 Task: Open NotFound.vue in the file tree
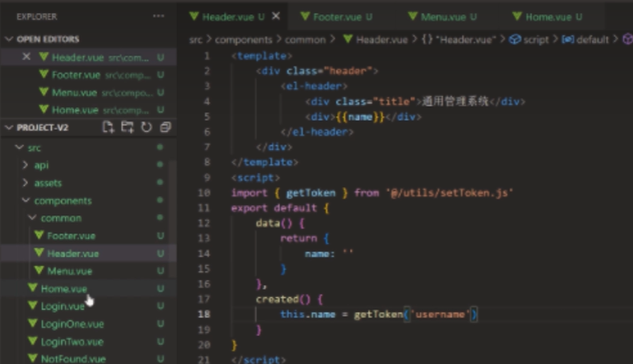(x=88, y=358)
